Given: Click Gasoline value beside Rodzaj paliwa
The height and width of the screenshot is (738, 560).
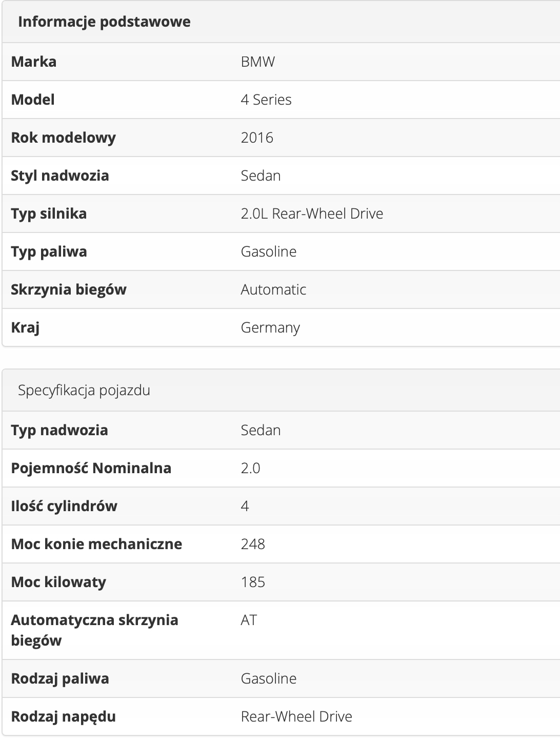Looking at the screenshot, I should 269,679.
